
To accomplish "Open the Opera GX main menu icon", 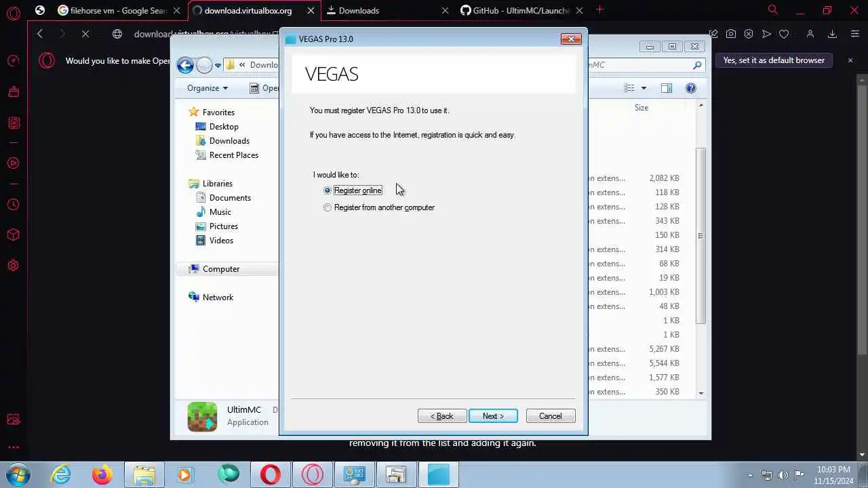I will 13,13.
